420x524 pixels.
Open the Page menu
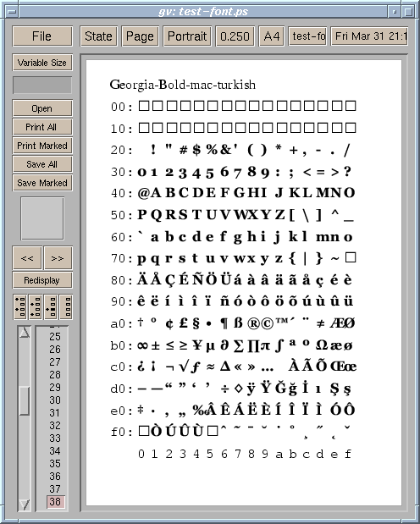coord(140,36)
